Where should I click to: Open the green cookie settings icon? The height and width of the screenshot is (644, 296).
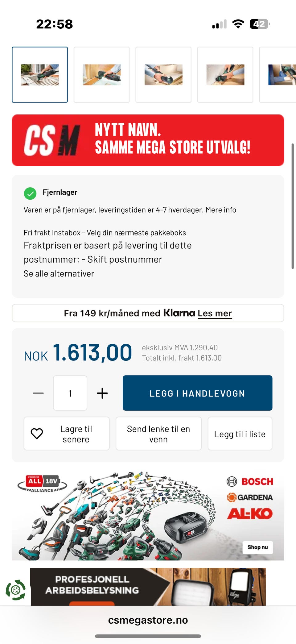coord(16,590)
